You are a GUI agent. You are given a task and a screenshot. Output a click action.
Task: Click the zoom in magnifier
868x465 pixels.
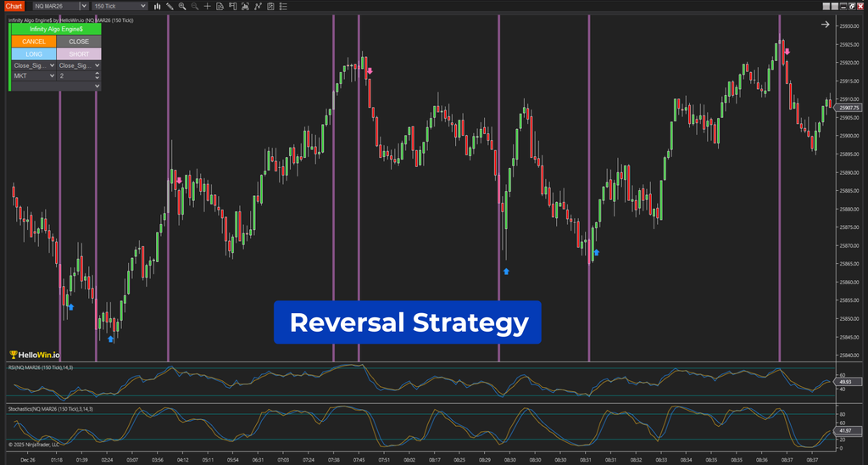tap(182, 6)
